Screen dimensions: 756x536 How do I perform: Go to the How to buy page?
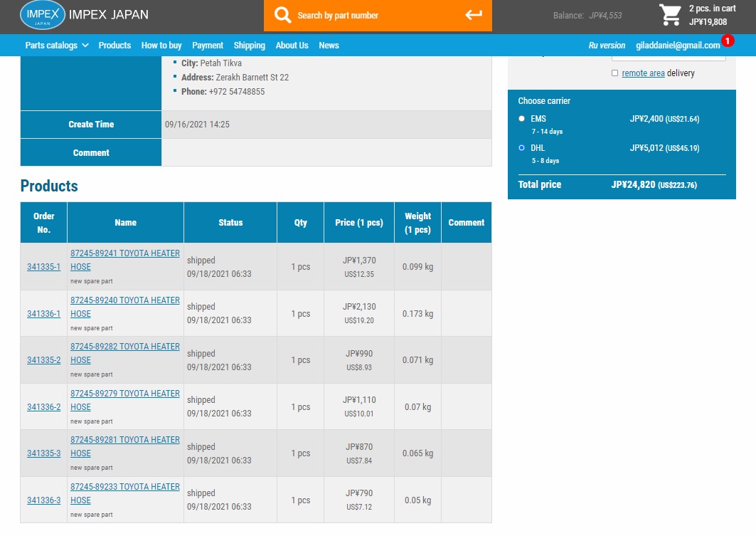click(161, 46)
